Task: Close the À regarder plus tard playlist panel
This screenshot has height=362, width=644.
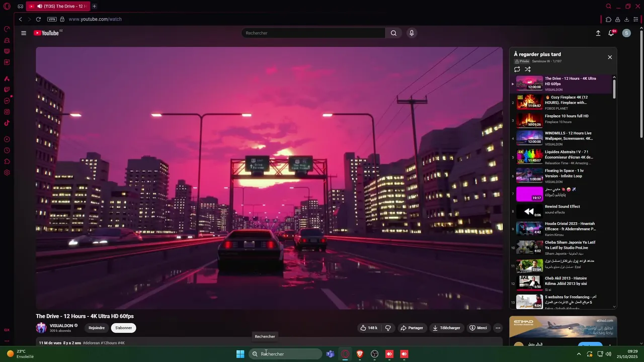Action: [610, 57]
